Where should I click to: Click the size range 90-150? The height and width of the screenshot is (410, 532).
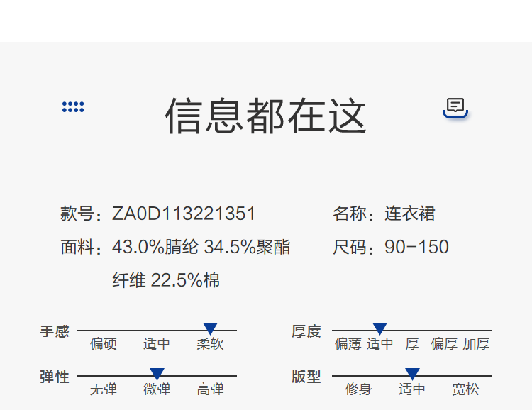416,247
